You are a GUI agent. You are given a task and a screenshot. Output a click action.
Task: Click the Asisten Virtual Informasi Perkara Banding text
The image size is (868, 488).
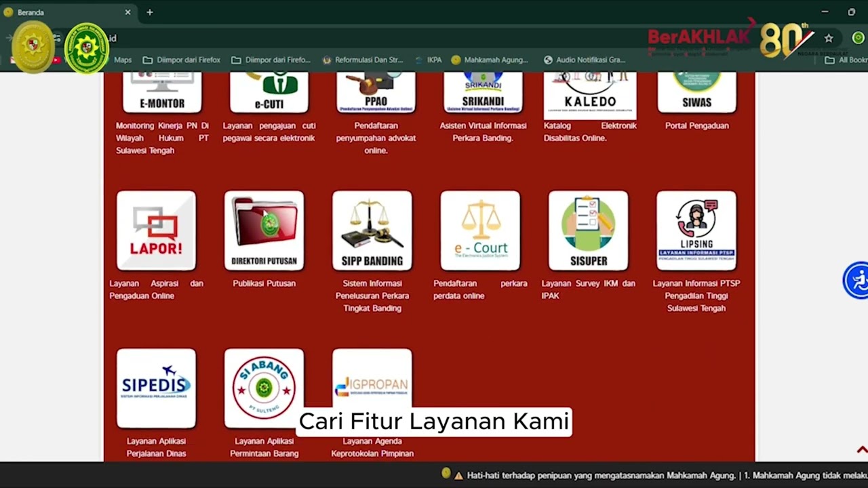pos(483,131)
